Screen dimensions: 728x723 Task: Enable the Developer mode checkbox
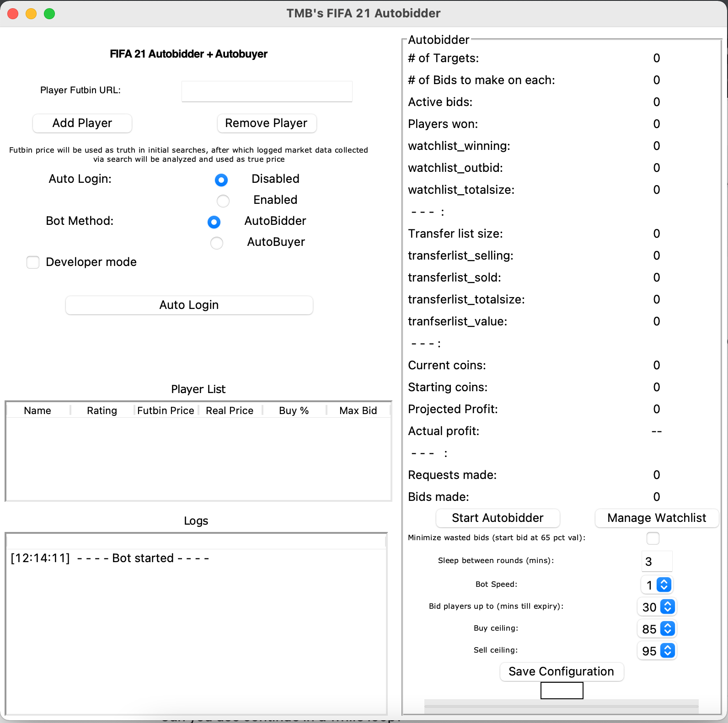click(33, 262)
